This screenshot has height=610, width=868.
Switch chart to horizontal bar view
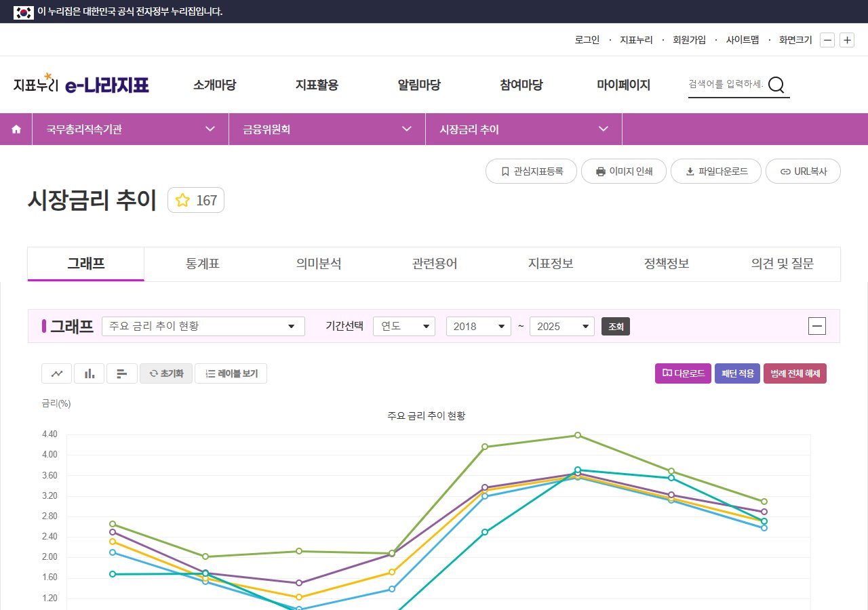pos(122,373)
